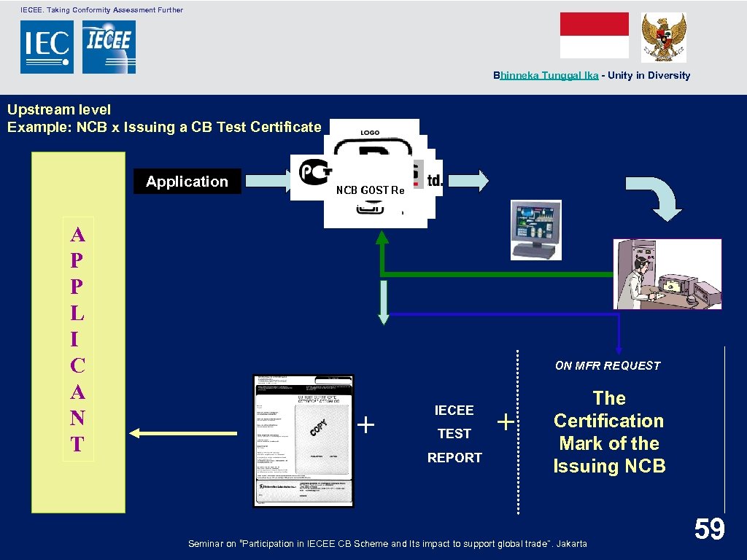Click the IECEE logo
The image size is (747, 560).
109,47
